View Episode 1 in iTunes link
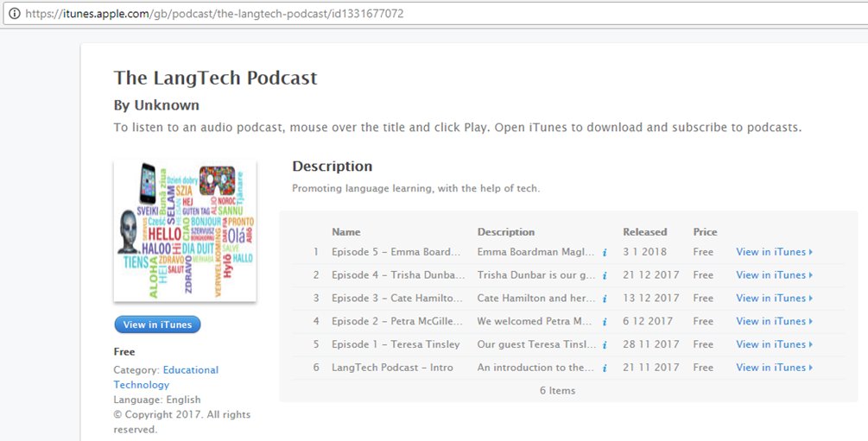The width and height of the screenshot is (868, 441). (x=774, y=344)
